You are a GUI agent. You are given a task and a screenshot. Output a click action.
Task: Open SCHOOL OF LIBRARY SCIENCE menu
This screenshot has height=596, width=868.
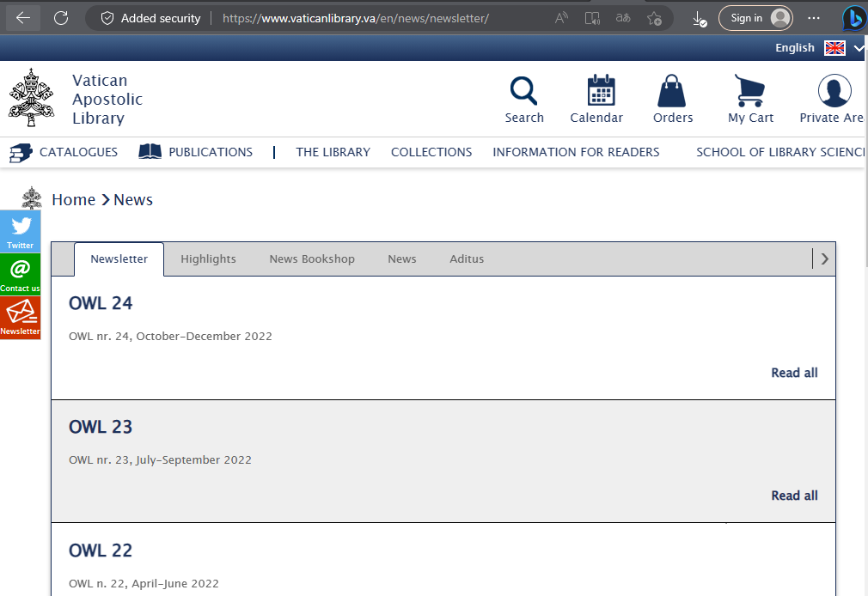(782, 152)
